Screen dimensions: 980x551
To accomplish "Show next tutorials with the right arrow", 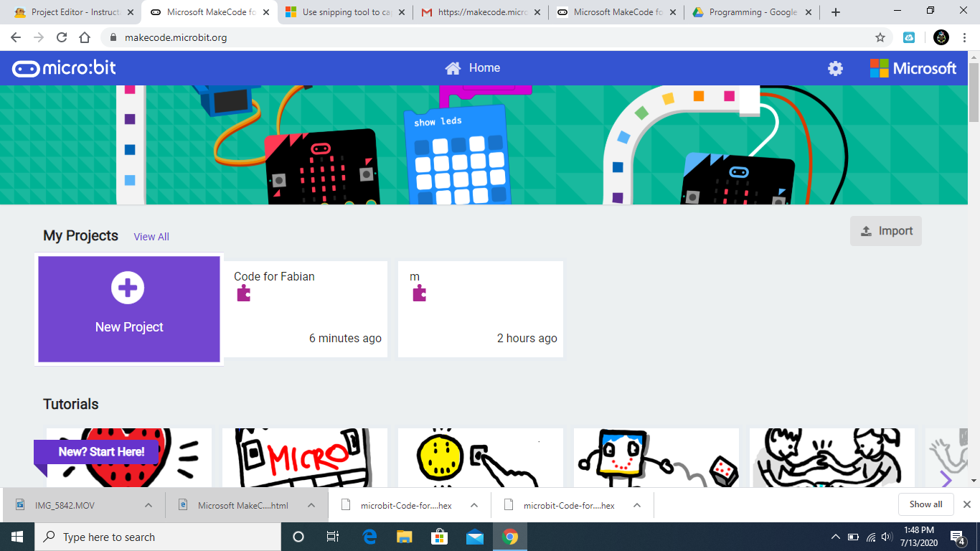I will coord(946,479).
